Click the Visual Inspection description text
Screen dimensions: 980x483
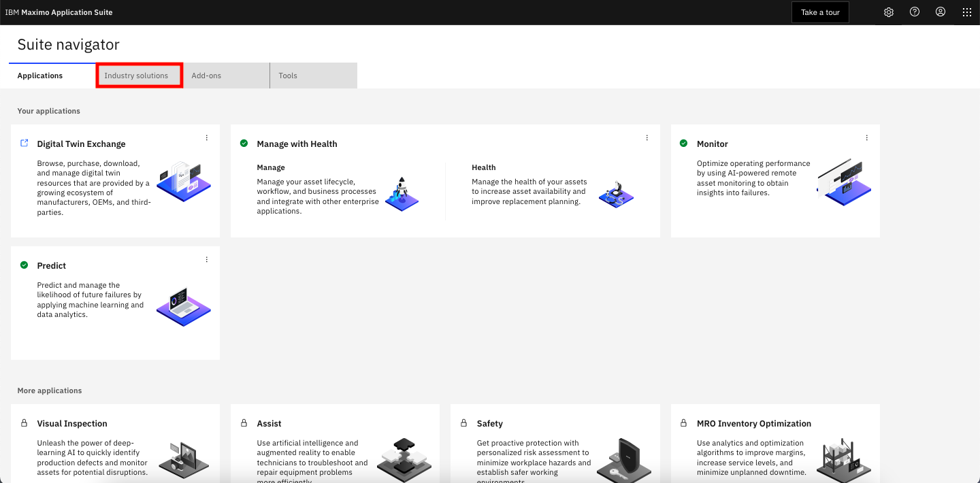coord(93,458)
